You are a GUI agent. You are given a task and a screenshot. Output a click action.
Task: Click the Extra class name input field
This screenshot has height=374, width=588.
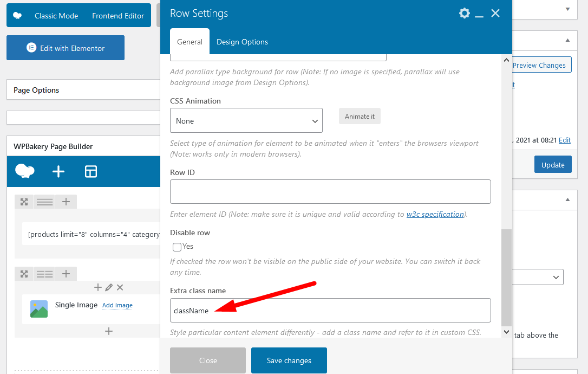pyautogui.click(x=330, y=310)
